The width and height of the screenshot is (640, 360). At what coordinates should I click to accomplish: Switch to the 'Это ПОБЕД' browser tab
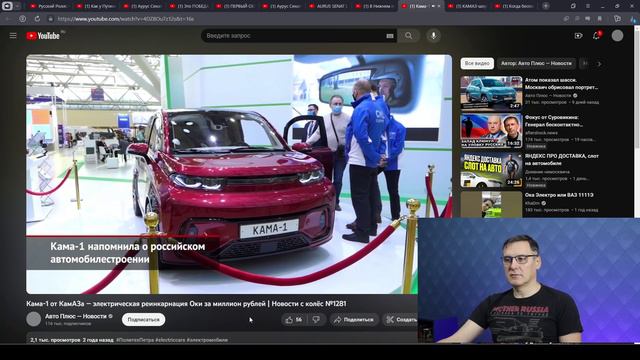[189, 6]
